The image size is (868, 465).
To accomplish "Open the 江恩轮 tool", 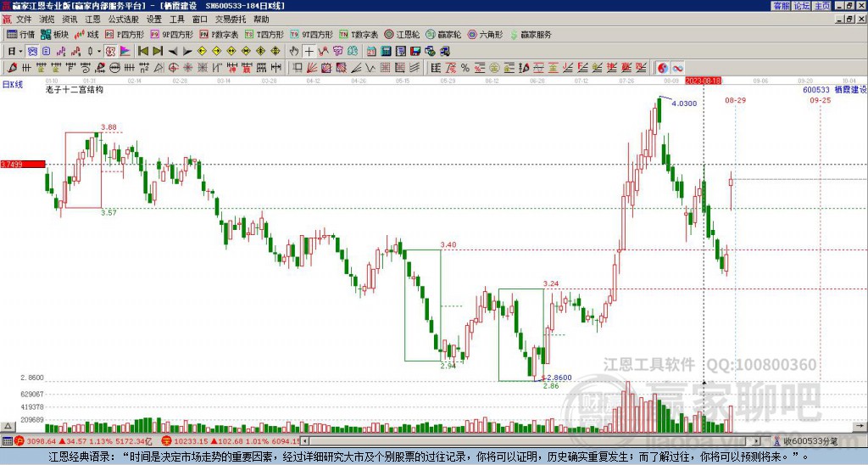I will click(x=403, y=34).
